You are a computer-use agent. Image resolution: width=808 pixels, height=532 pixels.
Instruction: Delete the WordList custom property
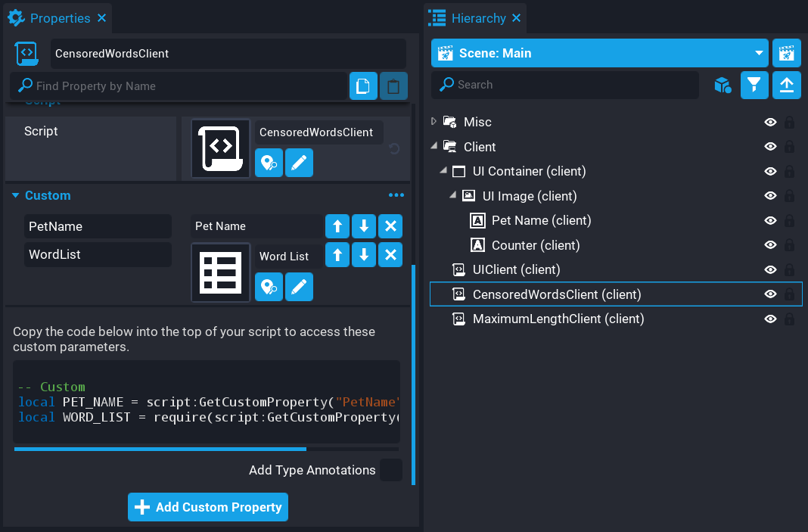tap(390, 255)
